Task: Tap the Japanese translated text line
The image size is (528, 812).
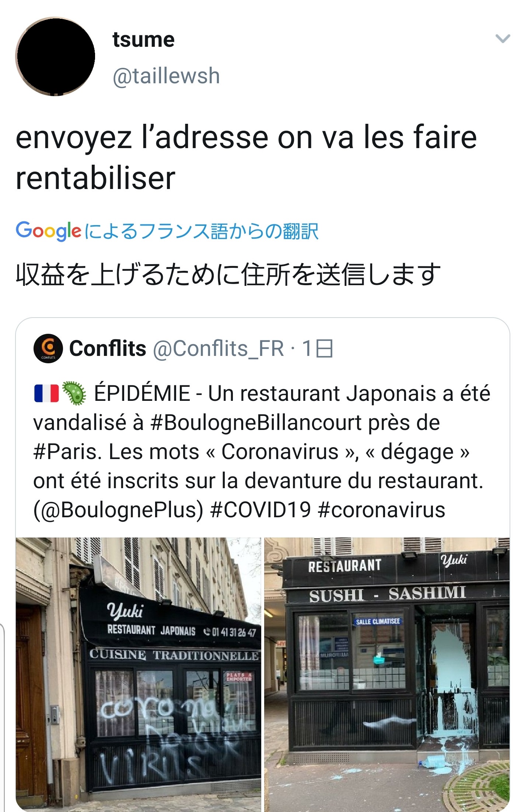Action: (x=228, y=275)
